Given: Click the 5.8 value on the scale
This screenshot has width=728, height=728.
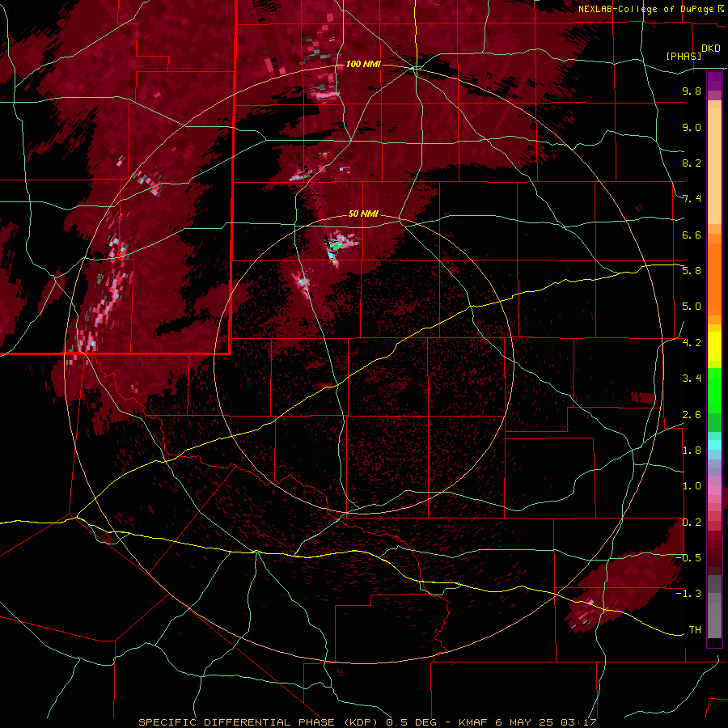Looking at the screenshot, I should point(692,271).
